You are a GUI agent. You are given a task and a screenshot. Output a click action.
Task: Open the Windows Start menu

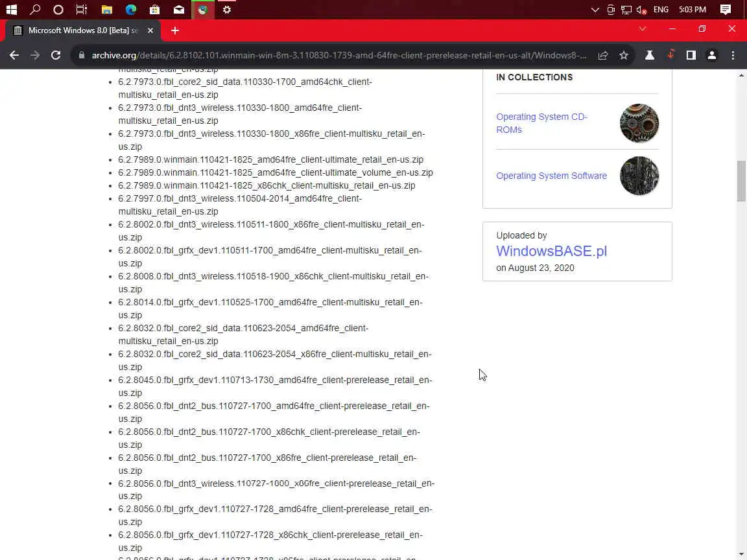point(12,10)
